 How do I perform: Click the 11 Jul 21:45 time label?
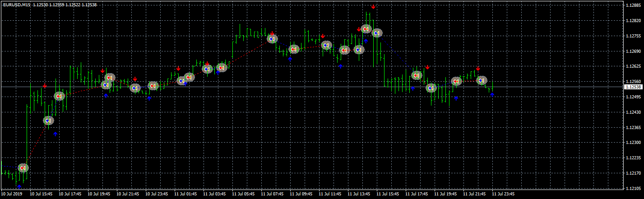tap(474, 194)
